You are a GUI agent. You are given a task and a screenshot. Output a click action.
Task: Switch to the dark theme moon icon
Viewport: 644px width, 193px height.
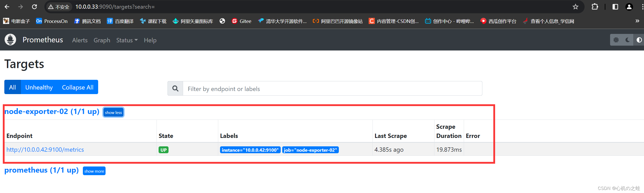click(627, 40)
